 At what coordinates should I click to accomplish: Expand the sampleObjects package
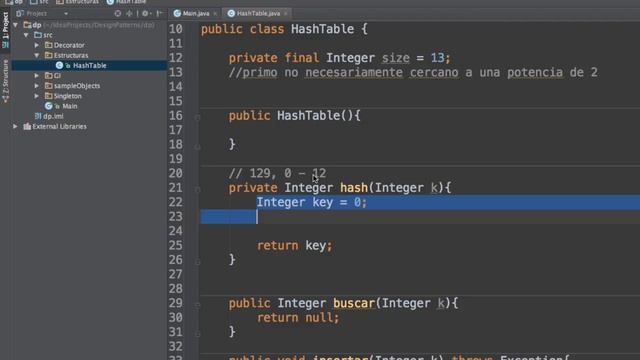click(x=37, y=86)
